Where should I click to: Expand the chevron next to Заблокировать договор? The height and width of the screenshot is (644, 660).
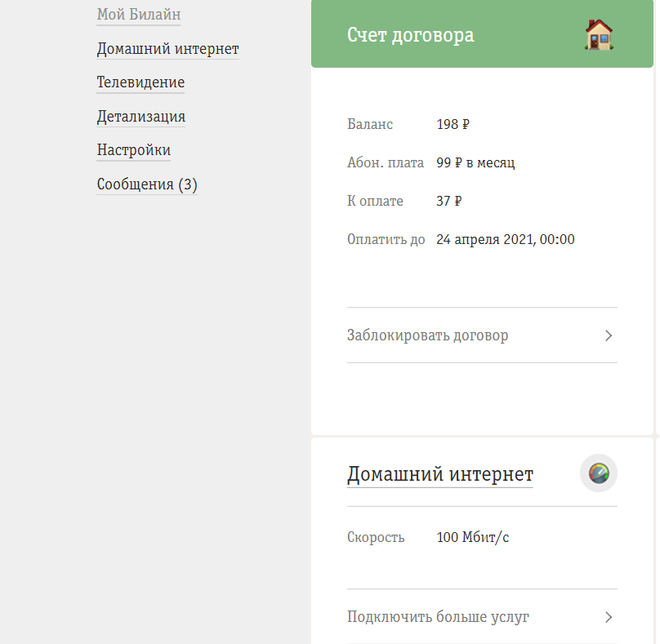point(608,335)
